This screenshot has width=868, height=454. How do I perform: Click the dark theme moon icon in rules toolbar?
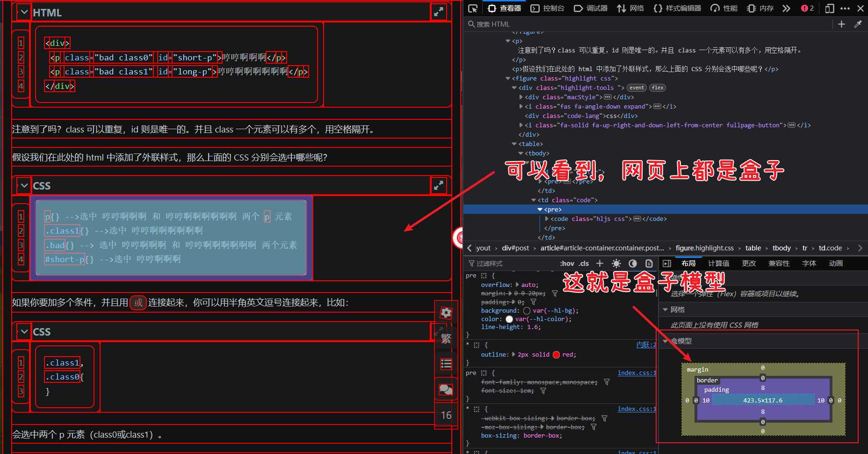coord(633,263)
